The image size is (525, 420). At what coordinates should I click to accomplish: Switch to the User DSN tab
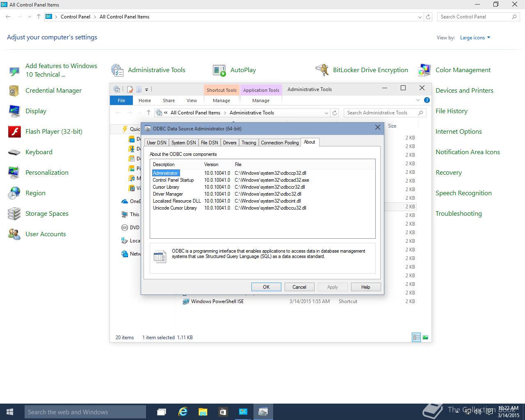(x=157, y=143)
